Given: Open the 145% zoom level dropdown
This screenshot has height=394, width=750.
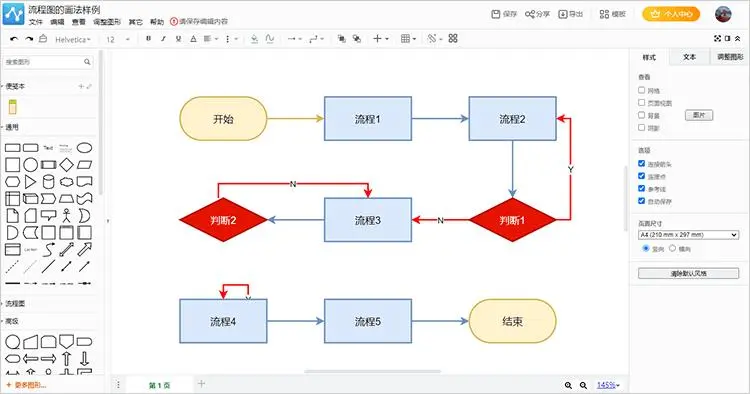Looking at the screenshot, I should pyautogui.click(x=608, y=385).
